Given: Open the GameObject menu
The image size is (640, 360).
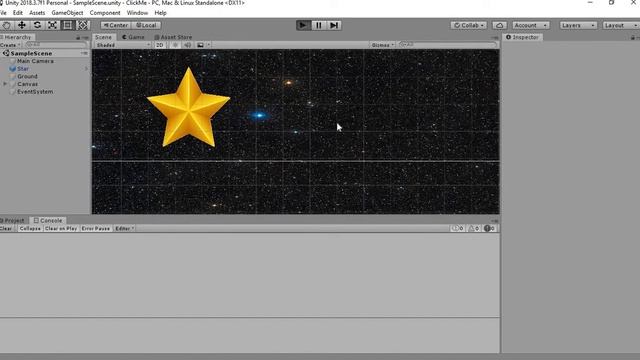Looking at the screenshot, I should click(x=67, y=13).
